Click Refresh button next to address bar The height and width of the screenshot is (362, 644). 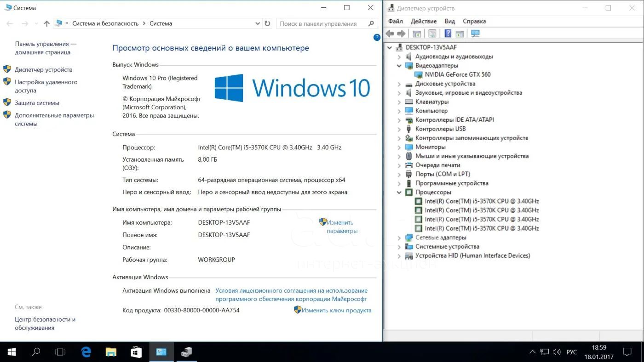click(x=268, y=23)
